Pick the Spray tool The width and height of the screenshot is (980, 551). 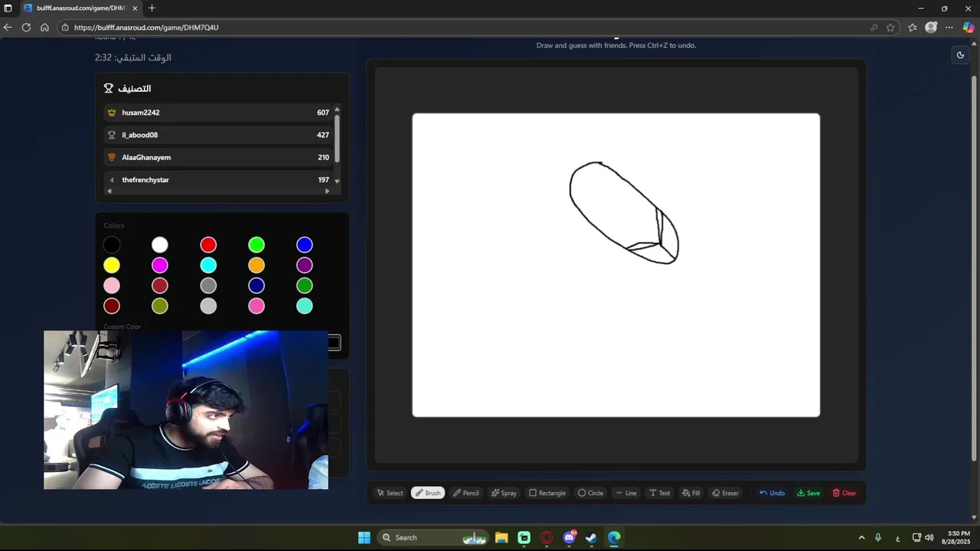point(504,493)
